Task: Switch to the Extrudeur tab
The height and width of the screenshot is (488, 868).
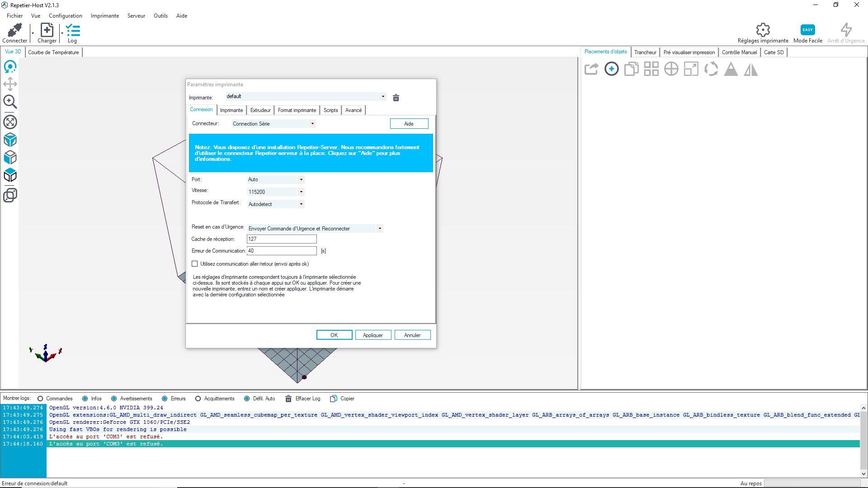Action: (260, 110)
